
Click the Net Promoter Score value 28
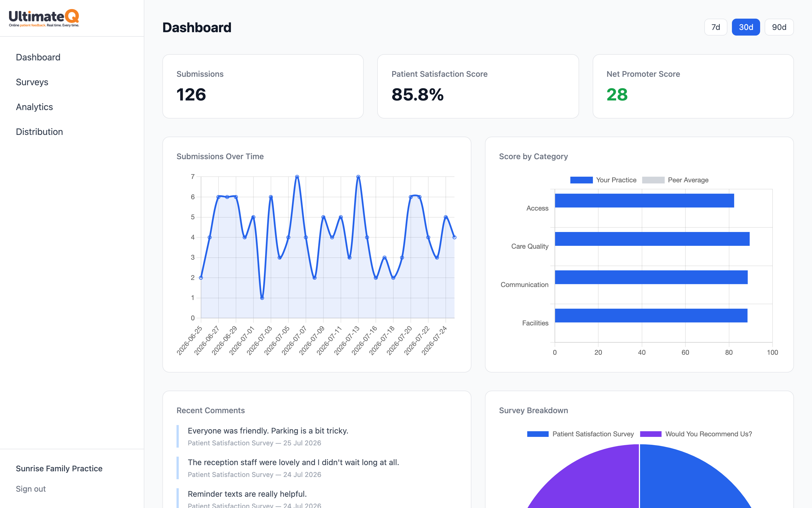click(x=617, y=95)
